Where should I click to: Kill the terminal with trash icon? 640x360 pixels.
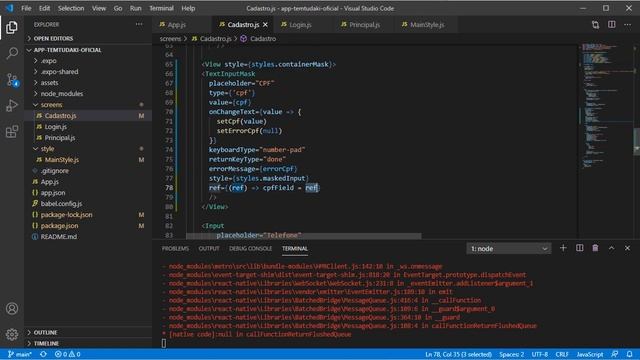click(596, 248)
